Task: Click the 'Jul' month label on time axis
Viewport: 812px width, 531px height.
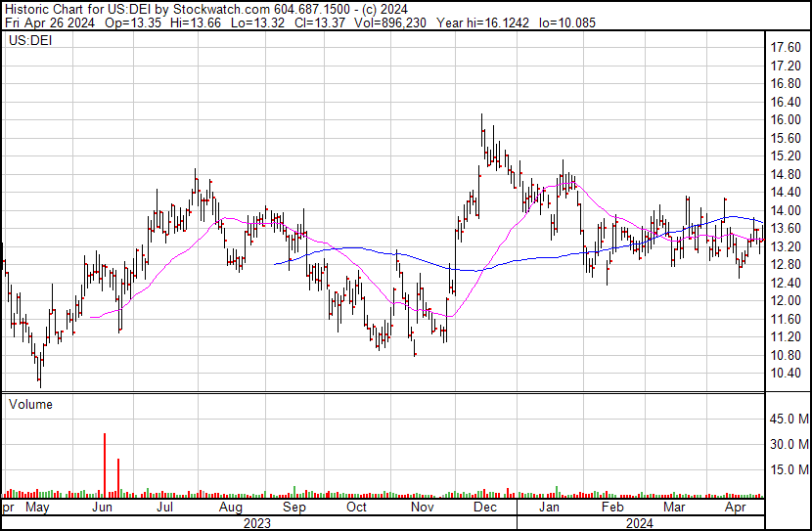Action: 164,508
